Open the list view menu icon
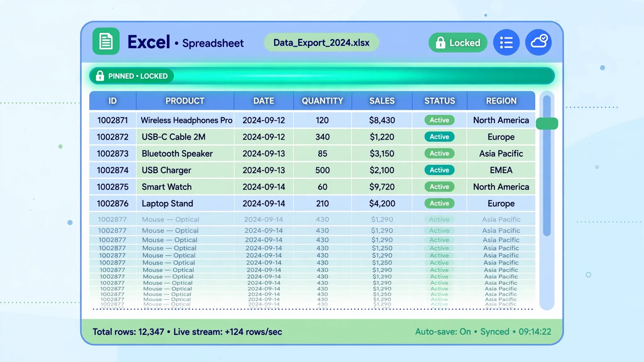Viewport: 644px width, 362px height. [x=506, y=42]
